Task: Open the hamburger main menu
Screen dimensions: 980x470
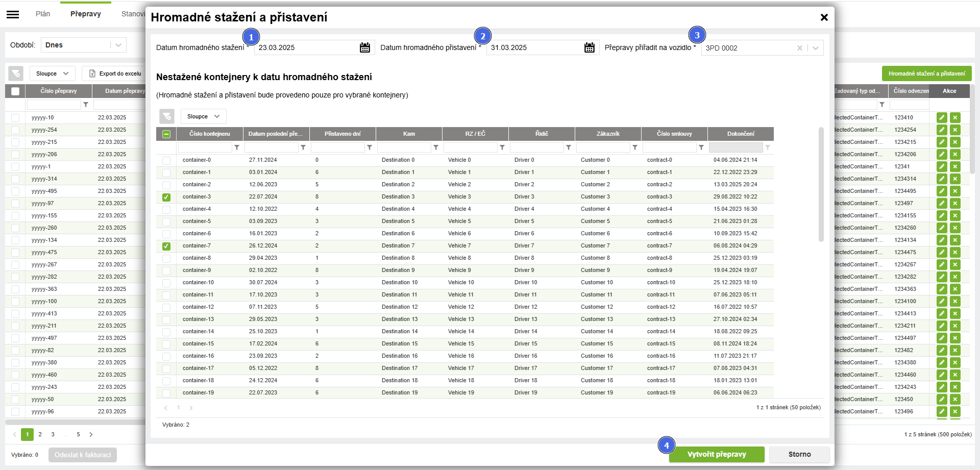Action: (13, 14)
